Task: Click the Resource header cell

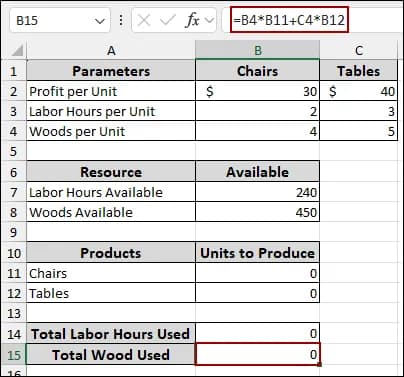Action: click(111, 172)
